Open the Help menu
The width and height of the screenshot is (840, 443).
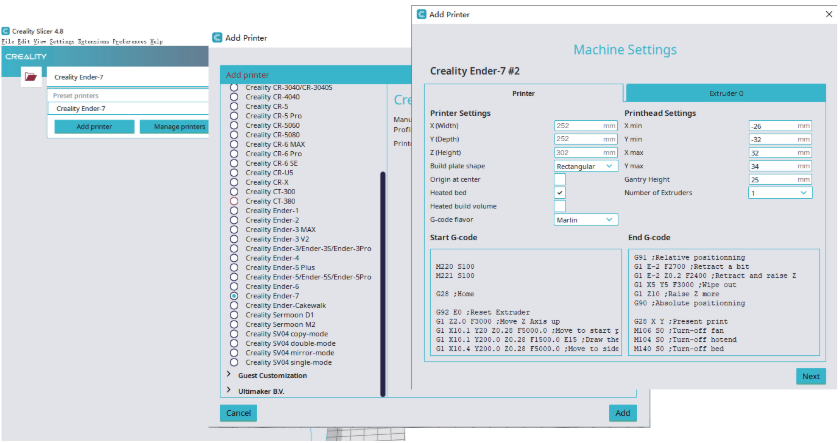coord(156,41)
